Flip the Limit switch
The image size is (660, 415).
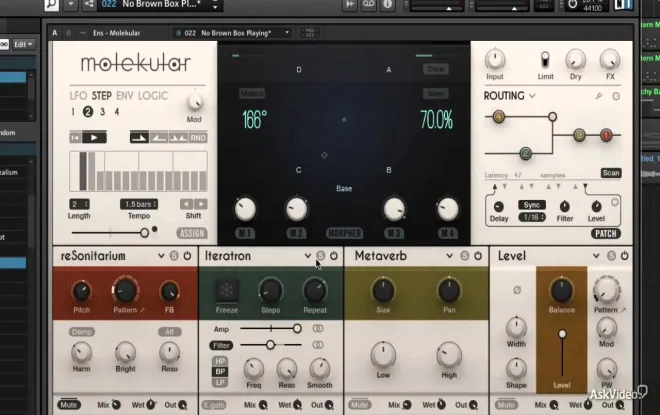[x=545, y=60]
